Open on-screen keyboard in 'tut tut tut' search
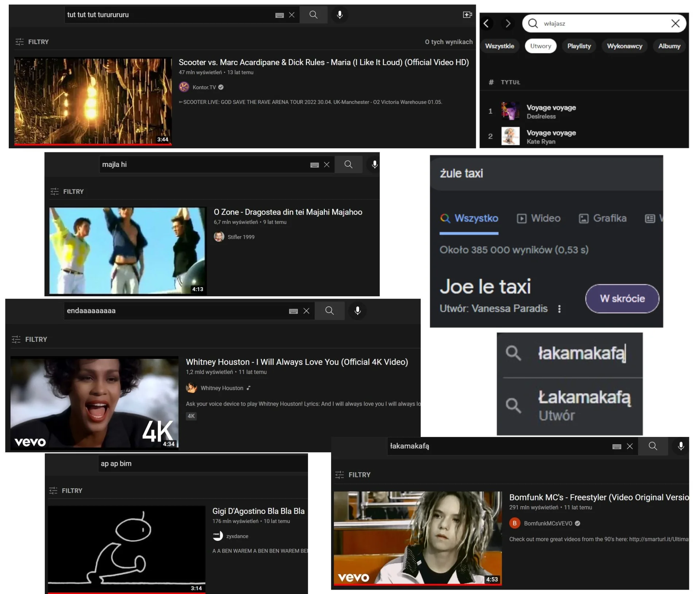Image resolution: width=700 pixels, height=594 pixels. pos(280,15)
